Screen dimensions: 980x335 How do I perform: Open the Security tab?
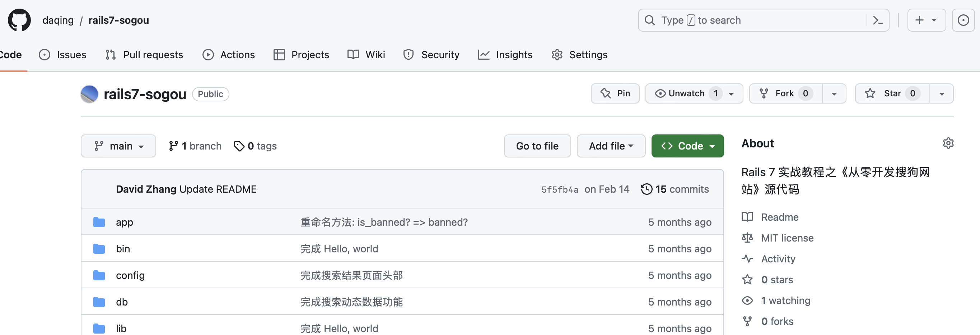[x=431, y=55]
